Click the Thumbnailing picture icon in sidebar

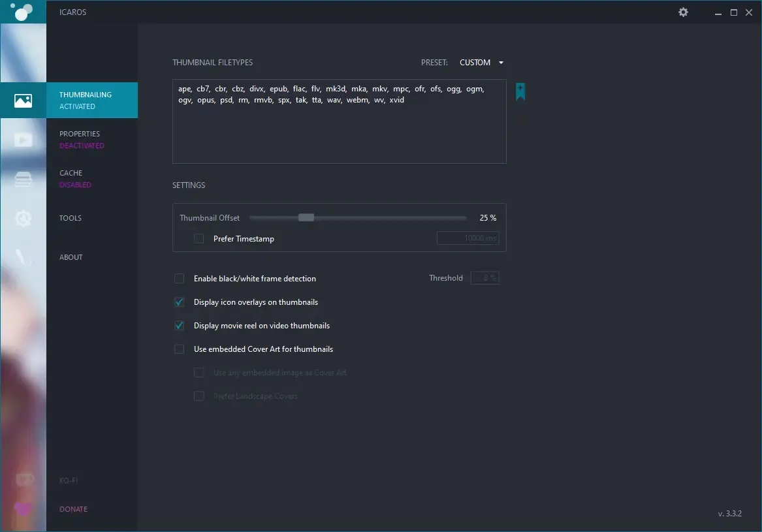coord(24,101)
